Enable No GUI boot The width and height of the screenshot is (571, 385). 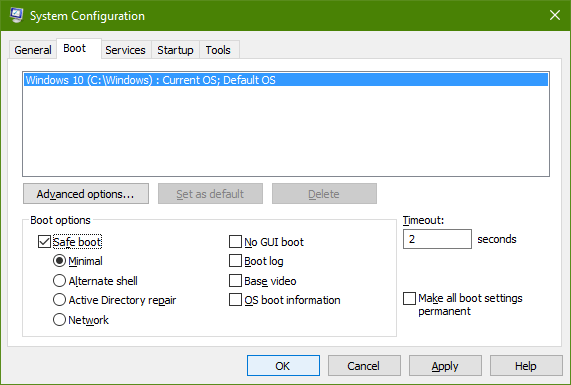pos(235,242)
